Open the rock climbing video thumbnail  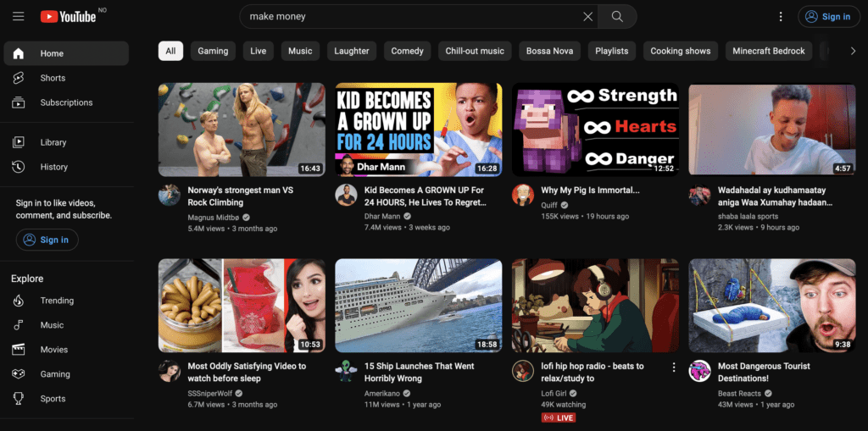(242, 130)
